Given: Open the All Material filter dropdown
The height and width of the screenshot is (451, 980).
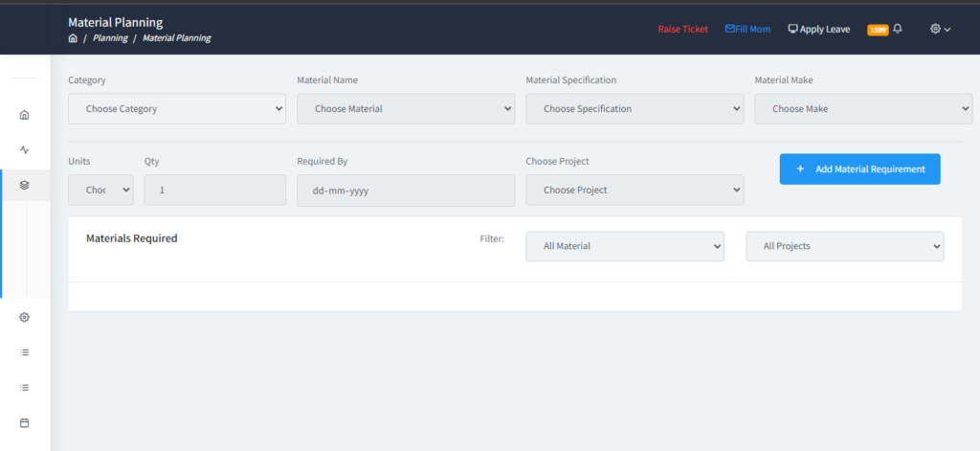Looking at the screenshot, I should (x=625, y=246).
